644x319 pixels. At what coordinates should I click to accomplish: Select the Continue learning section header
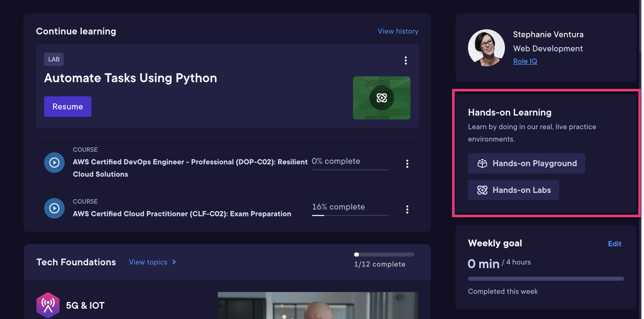click(x=76, y=31)
